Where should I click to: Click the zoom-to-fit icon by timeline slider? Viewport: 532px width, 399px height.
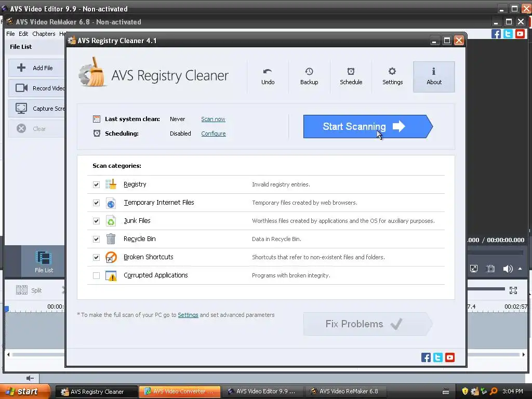513,290
